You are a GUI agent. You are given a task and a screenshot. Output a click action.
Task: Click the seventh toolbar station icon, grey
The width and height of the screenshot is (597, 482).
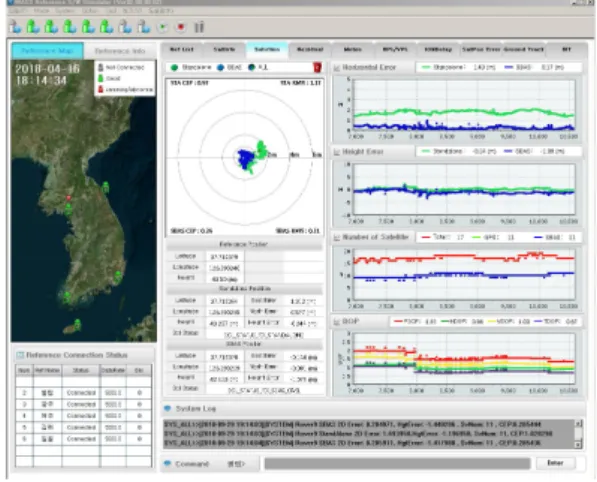(x=125, y=27)
